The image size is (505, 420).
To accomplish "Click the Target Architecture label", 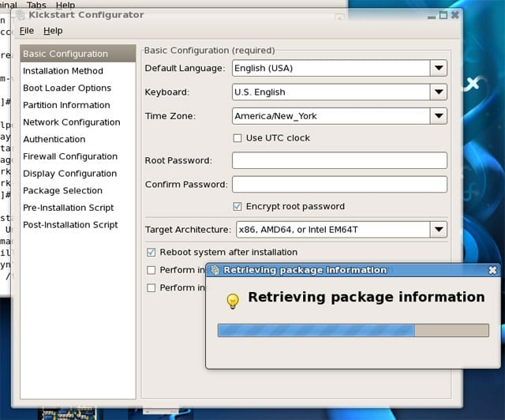I will point(188,230).
